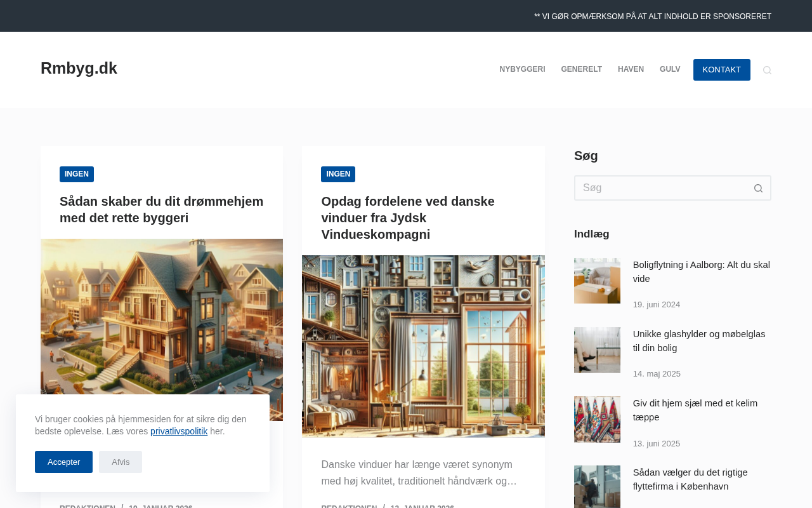Click the date '13. juni 2025'
This screenshot has height=508, width=812.
657,444
